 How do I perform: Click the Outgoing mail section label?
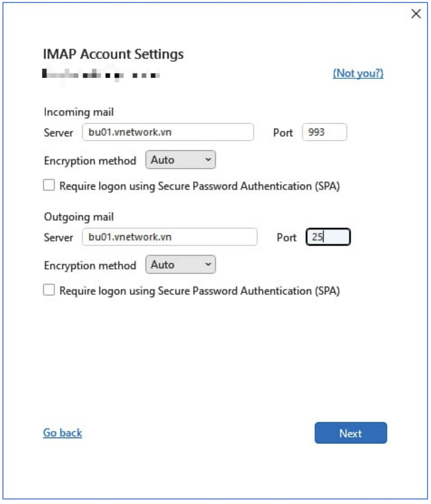point(79,217)
